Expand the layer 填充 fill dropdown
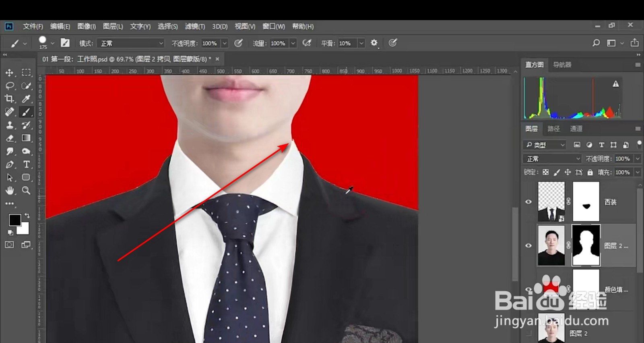The image size is (644, 343). click(638, 172)
